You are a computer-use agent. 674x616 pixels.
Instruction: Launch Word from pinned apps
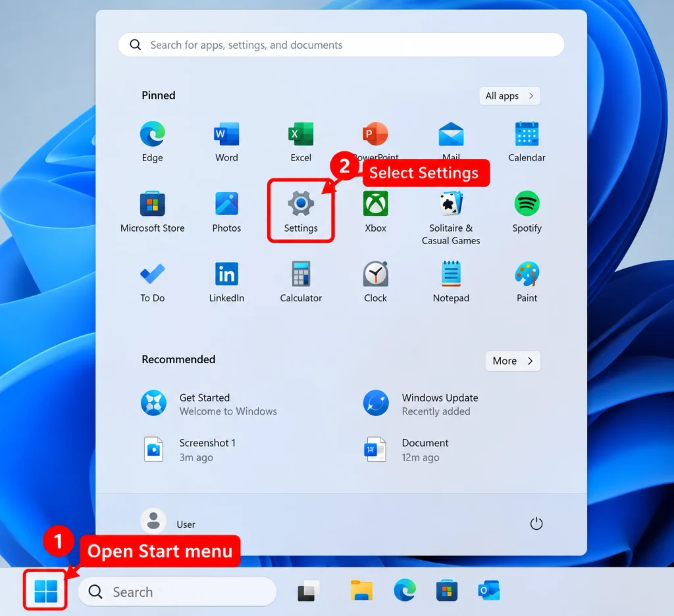pyautogui.click(x=226, y=134)
